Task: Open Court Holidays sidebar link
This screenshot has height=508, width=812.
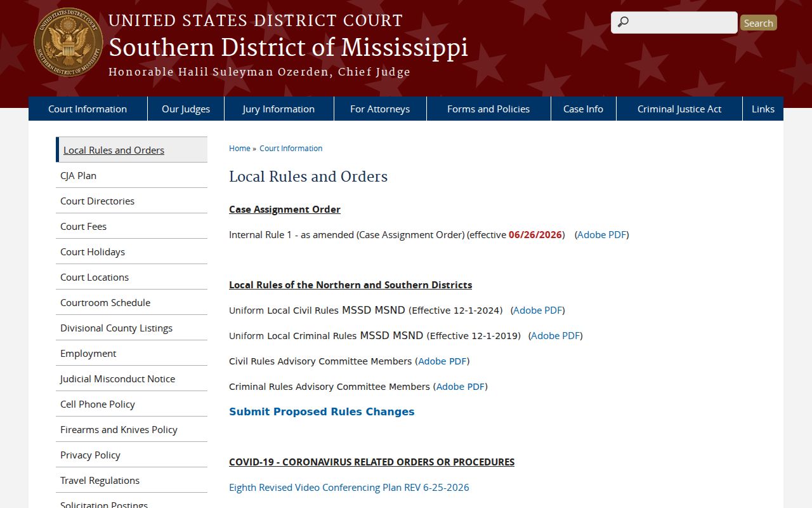Action: pyautogui.click(x=131, y=251)
